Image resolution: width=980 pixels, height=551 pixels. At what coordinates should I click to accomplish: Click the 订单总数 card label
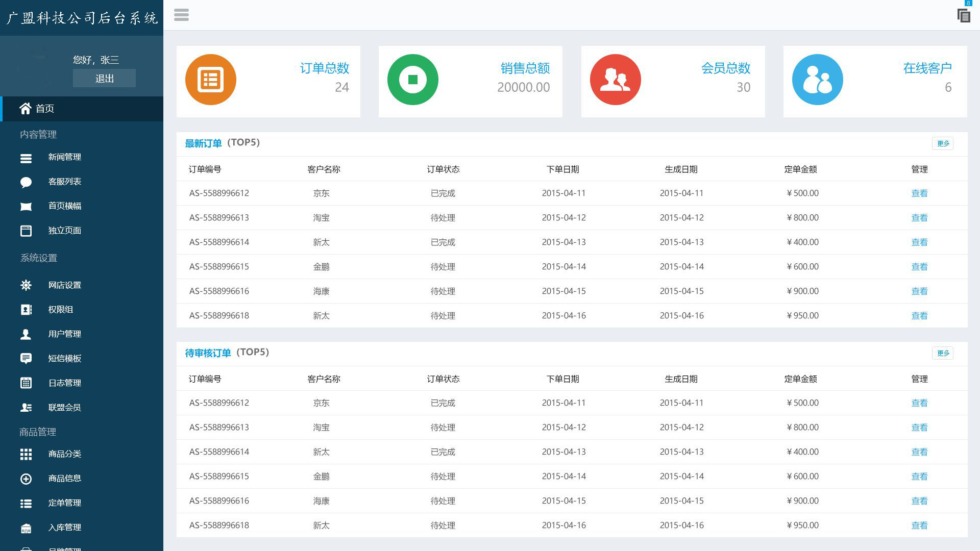325,68
